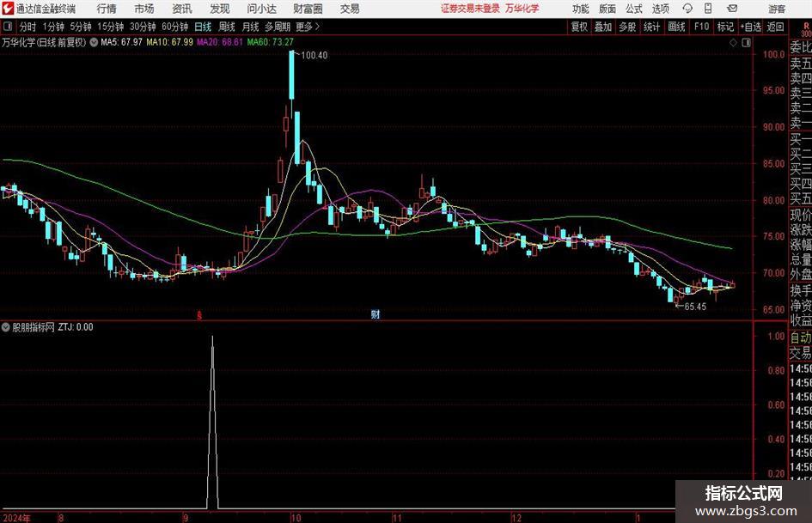Click the diamond icon above the price axis

[x=733, y=43]
